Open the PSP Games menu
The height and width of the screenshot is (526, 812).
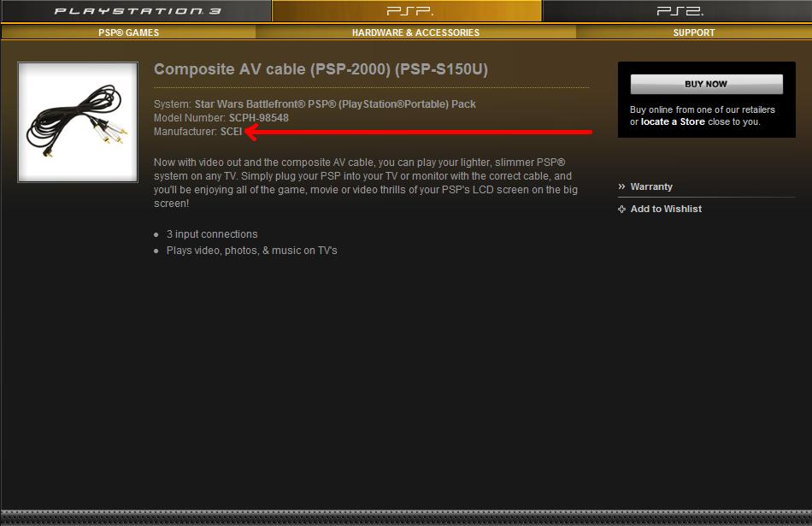click(128, 33)
